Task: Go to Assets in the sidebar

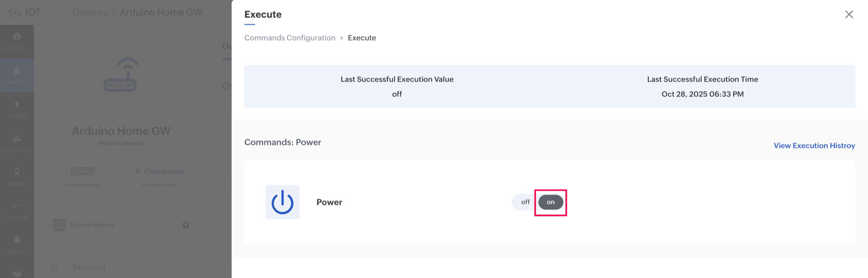Action: (x=17, y=109)
